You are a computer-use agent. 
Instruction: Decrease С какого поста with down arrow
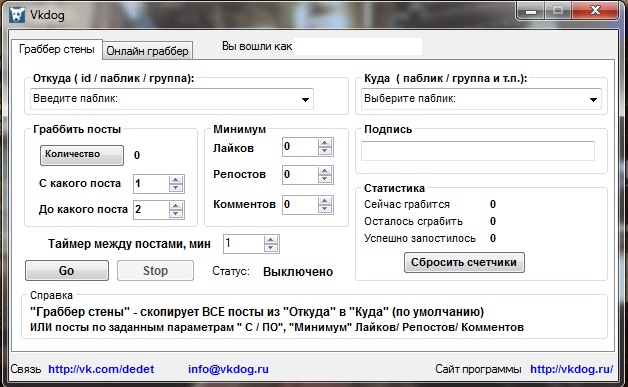point(176,188)
